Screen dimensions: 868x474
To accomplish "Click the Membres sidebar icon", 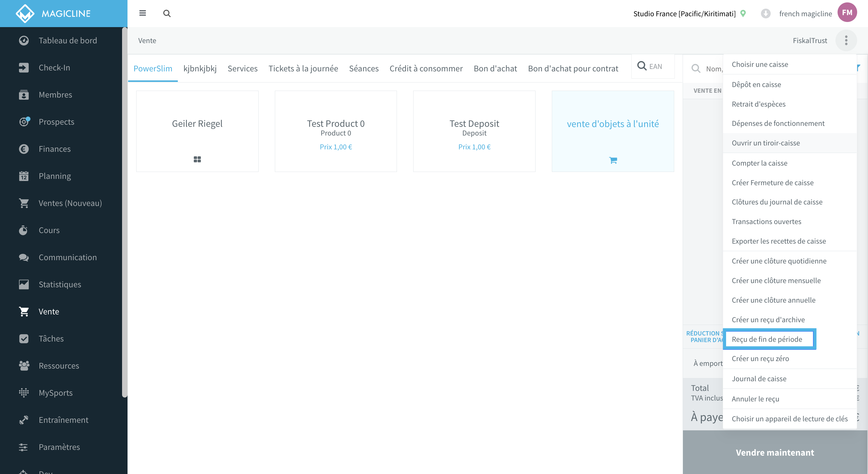I will point(24,95).
